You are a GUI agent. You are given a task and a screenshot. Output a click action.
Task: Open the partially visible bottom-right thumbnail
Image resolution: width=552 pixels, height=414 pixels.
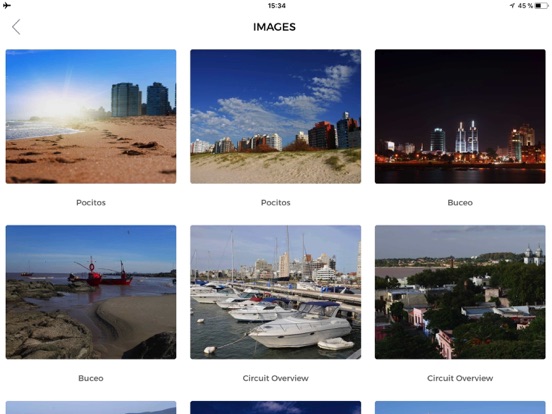[460, 408]
